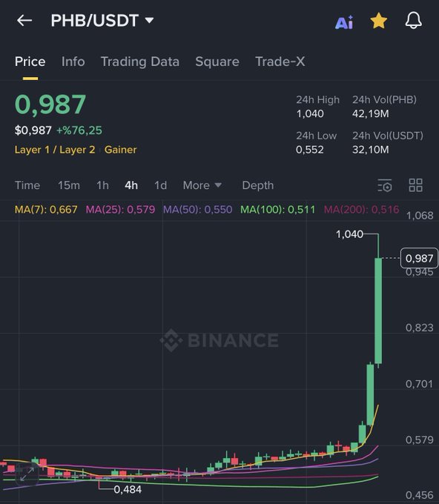Open the Trade-X tab
This screenshot has height=504, width=439.
click(x=280, y=62)
